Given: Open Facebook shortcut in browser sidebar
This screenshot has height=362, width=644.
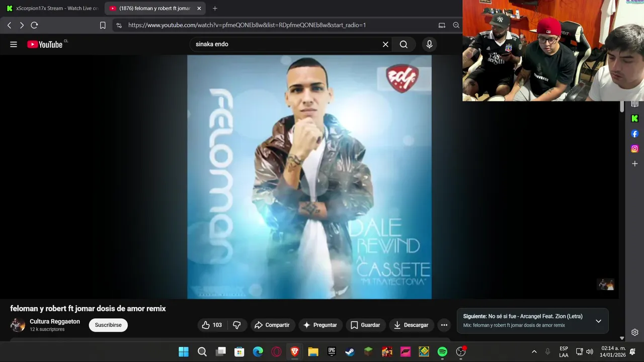Looking at the screenshot, I should [x=634, y=134].
